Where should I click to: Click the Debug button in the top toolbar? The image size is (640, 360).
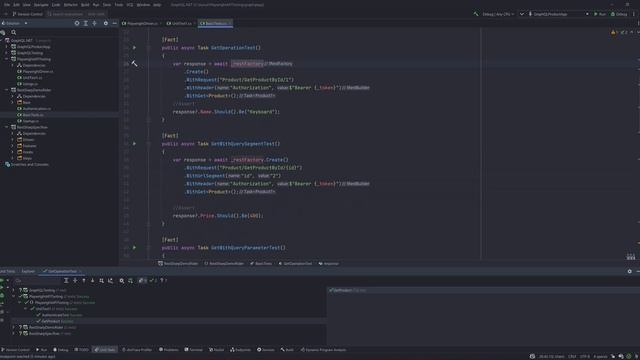tap(619, 14)
